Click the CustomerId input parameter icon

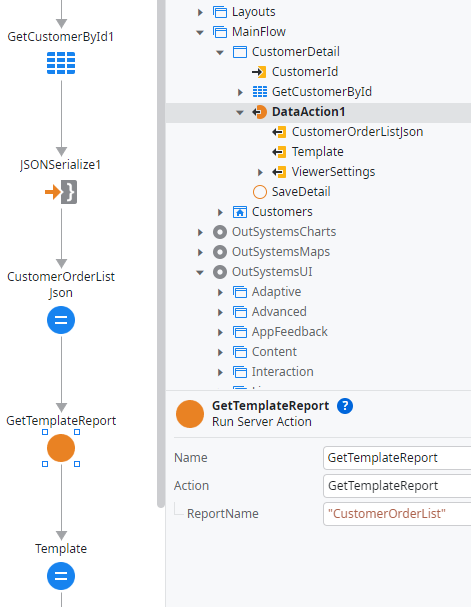pyautogui.click(x=259, y=72)
